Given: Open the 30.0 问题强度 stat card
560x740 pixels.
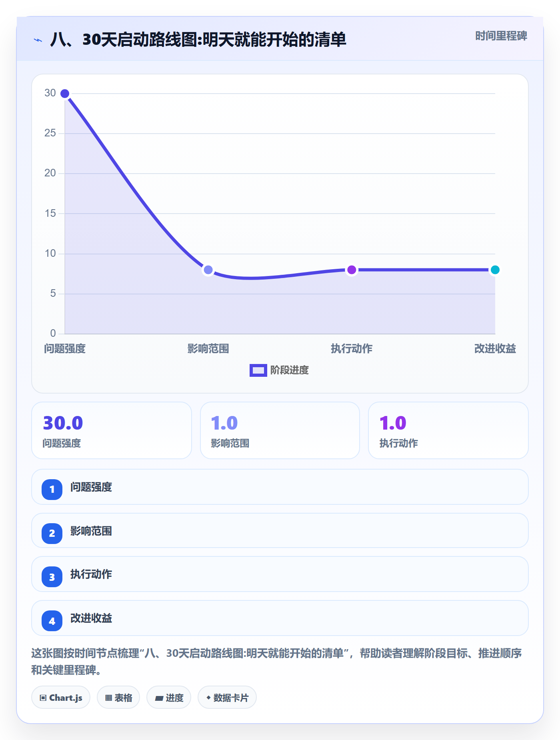Looking at the screenshot, I should 112,430.
